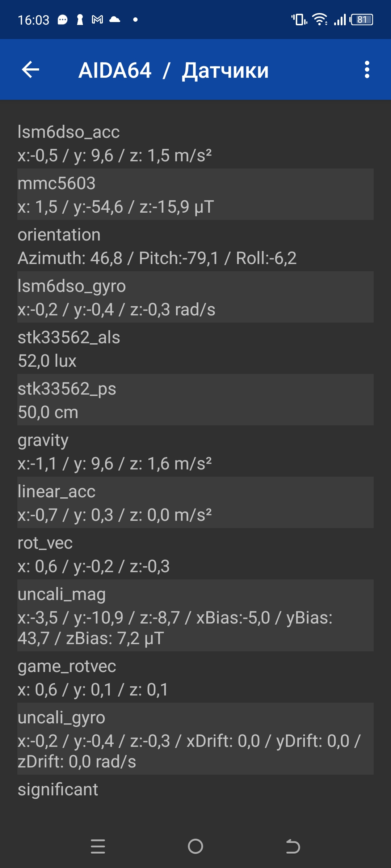
Task: Tap the cloud notification icon
Action: click(115, 20)
